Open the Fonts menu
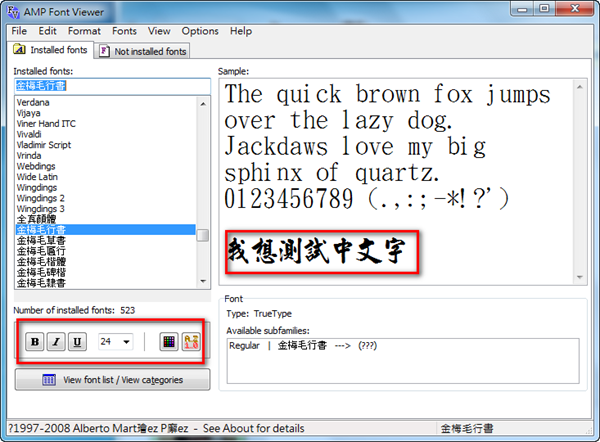The width and height of the screenshot is (600, 442). point(124,31)
